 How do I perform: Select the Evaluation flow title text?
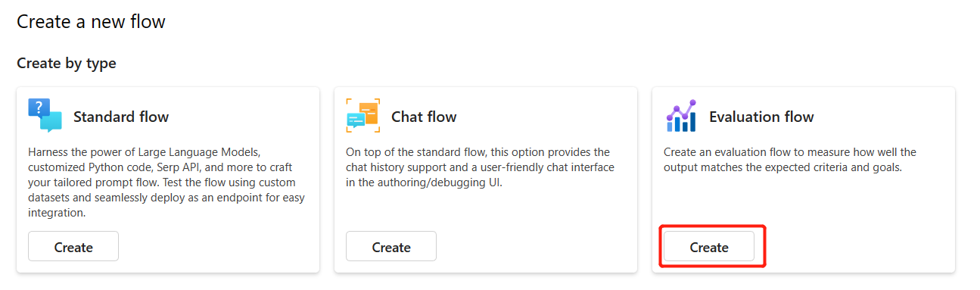[x=761, y=117]
